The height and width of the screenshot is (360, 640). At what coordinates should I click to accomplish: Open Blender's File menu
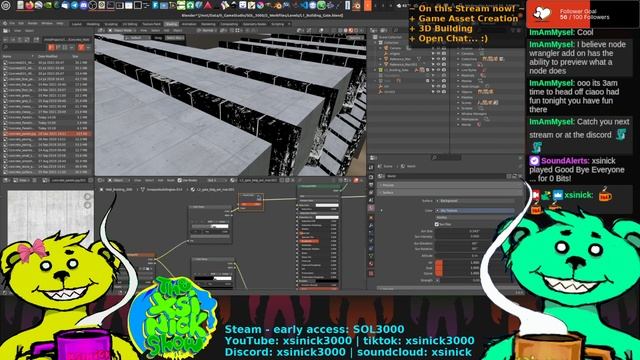pos(12,24)
